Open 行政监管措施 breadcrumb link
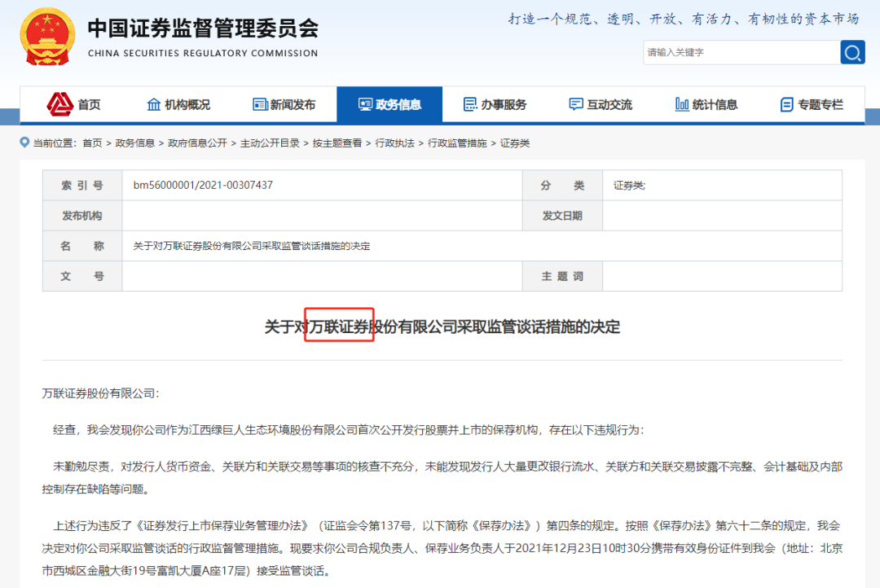 (457, 143)
